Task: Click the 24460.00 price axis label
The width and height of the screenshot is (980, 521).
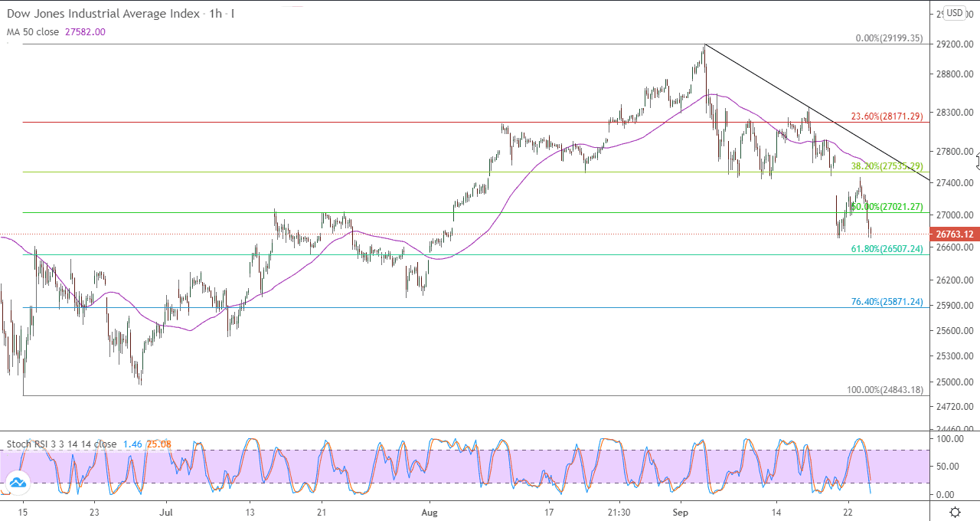Action: coord(953,429)
